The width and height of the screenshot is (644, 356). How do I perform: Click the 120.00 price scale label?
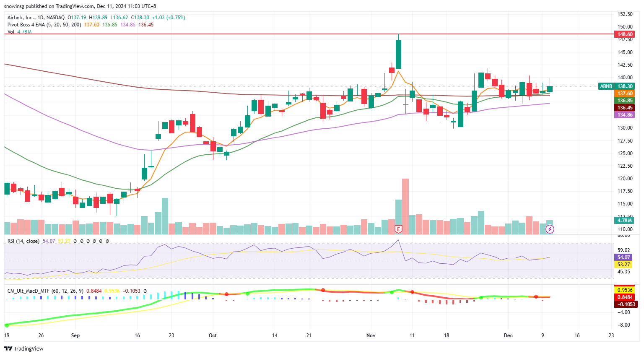pyautogui.click(x=625, y=179)
